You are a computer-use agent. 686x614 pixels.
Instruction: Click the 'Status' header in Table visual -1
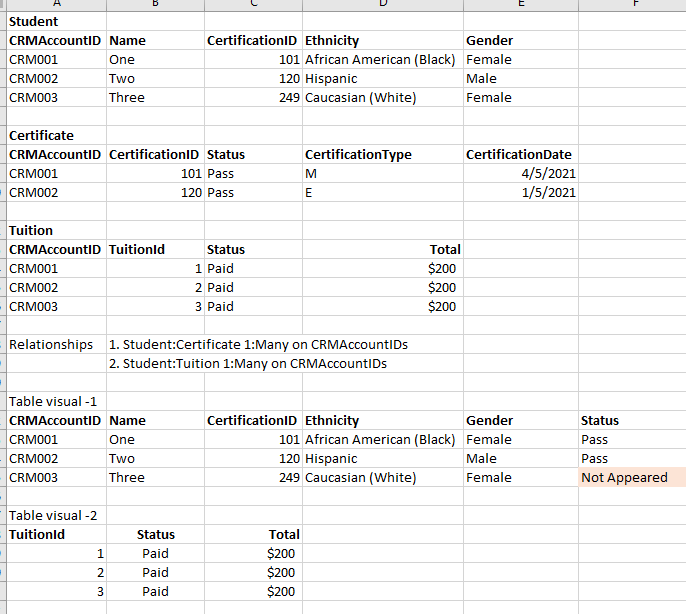point(632,421)
